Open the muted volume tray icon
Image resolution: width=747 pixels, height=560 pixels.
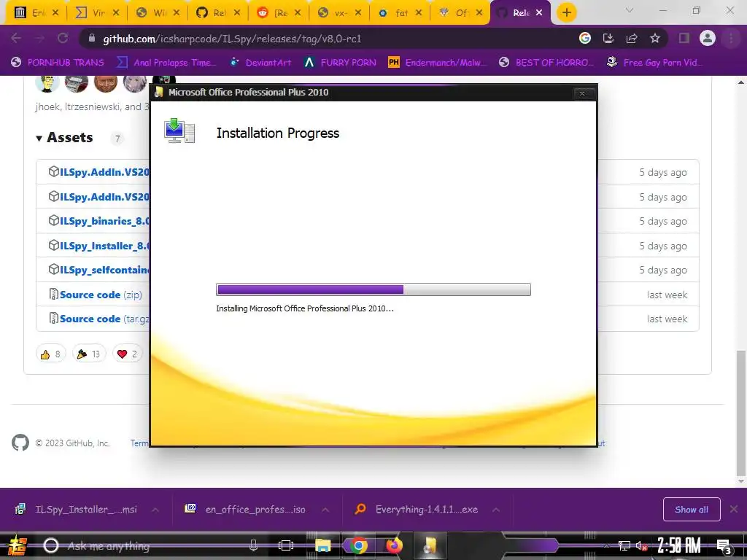pyautogui.click(x=641, y=546)
